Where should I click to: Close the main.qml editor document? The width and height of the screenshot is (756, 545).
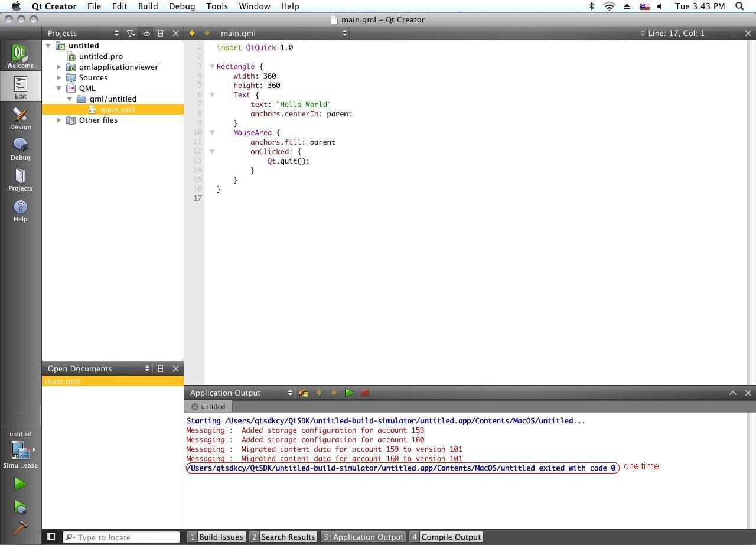748,33
